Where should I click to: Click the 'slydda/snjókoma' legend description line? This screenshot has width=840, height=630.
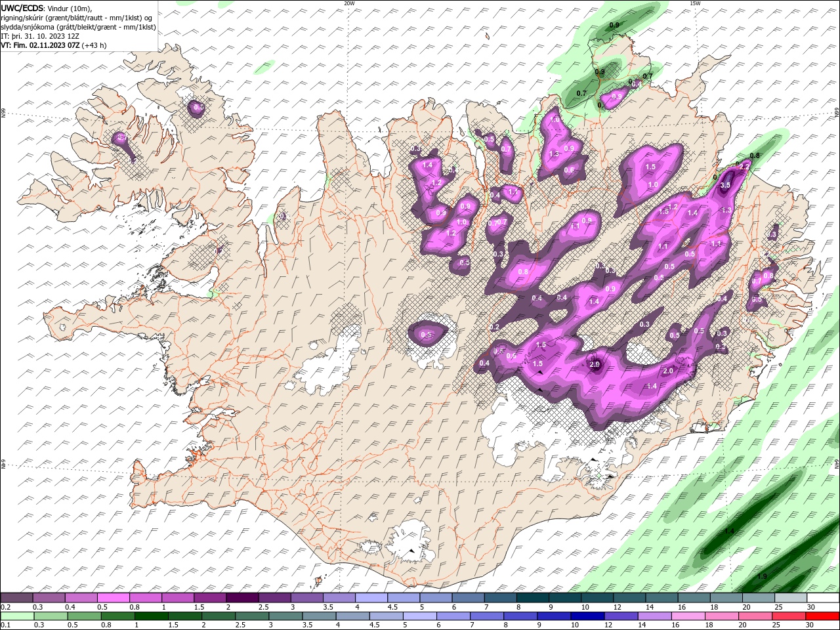78,27
